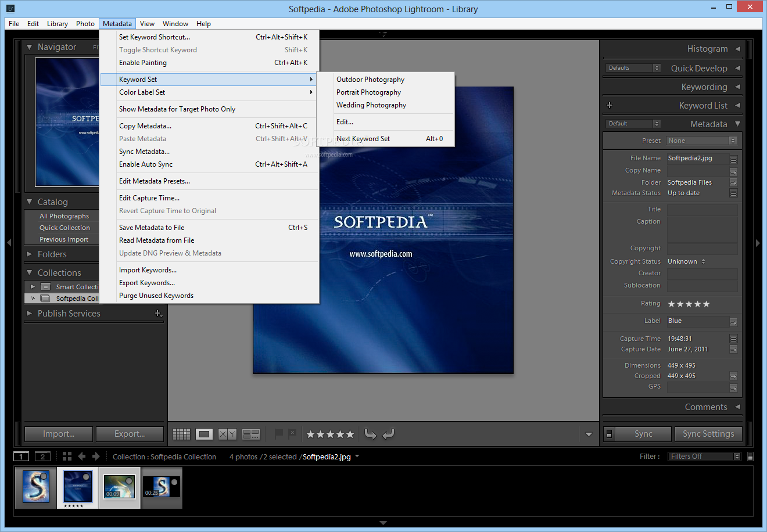Image resolution: width=767 pixels, height=532 pixels.
Task: Click Next Keyword Set item
Action: [386, 139]
